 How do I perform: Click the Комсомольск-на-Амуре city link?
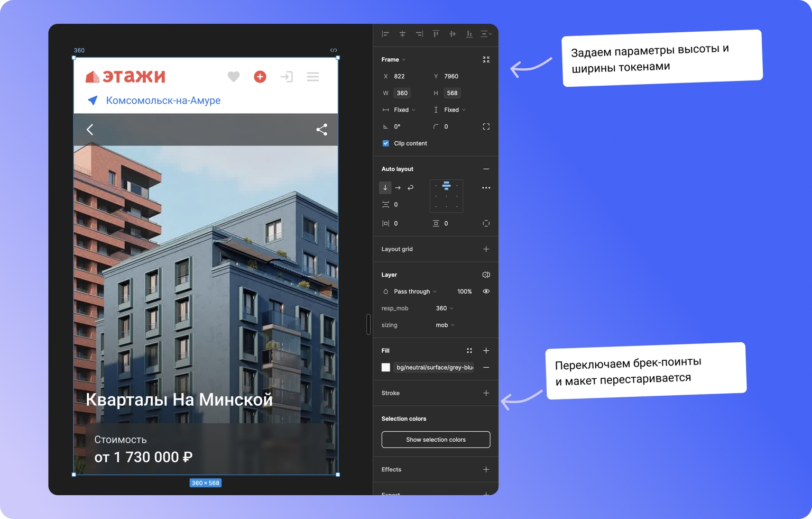click(163, 101)
